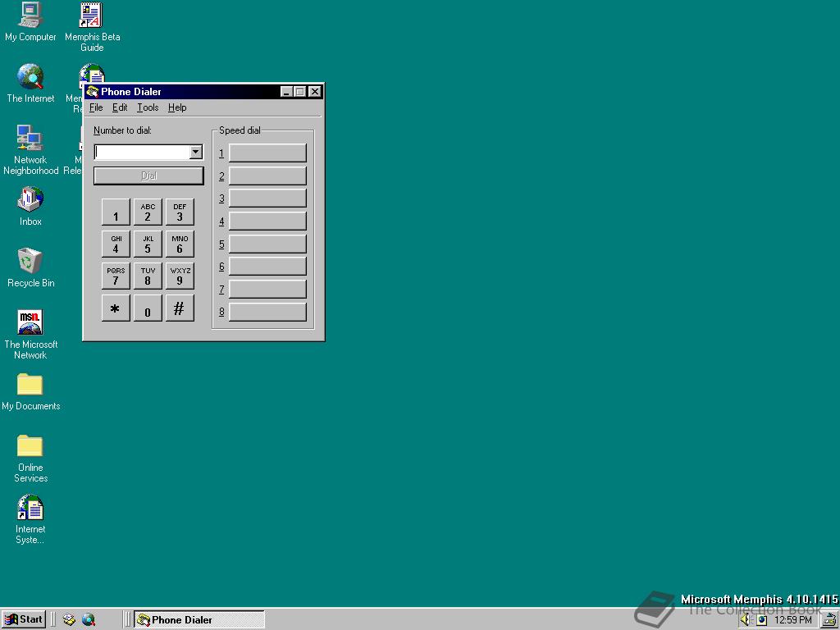Image resolution: width=840 pixels, height=630 pixels.
Task: Open Network Neighborhood icon
Action: pos(30,150)
